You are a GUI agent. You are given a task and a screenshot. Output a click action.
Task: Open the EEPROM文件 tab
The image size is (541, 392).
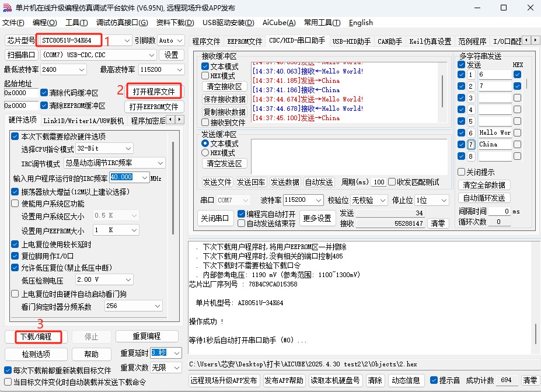click(245, 41)
